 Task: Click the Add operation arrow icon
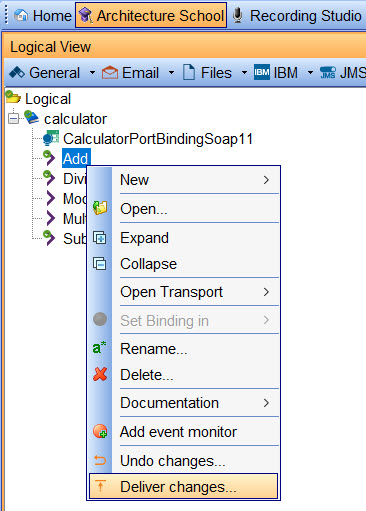pyautogui.click(x=49, y=158)
